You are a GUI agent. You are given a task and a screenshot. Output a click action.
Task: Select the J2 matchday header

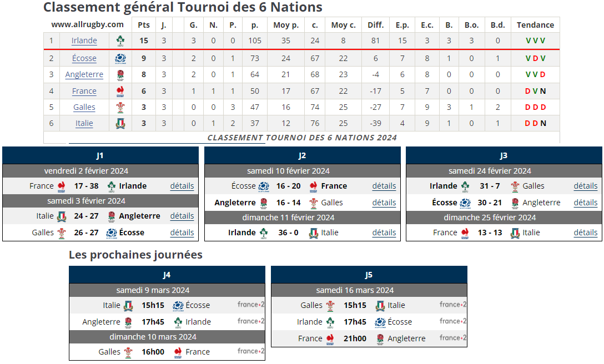coord(302,156)
